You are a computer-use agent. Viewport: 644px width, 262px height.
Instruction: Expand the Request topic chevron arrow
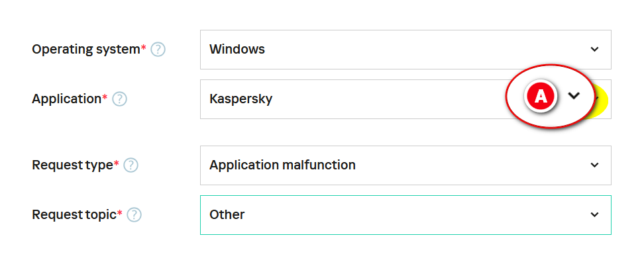click(594, 215)
